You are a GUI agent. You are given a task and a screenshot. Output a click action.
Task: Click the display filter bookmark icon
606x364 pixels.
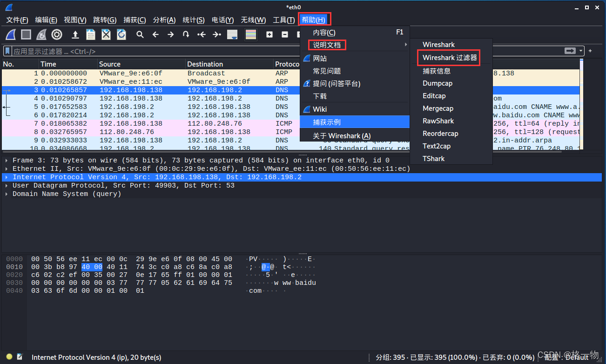coord(7,51)
